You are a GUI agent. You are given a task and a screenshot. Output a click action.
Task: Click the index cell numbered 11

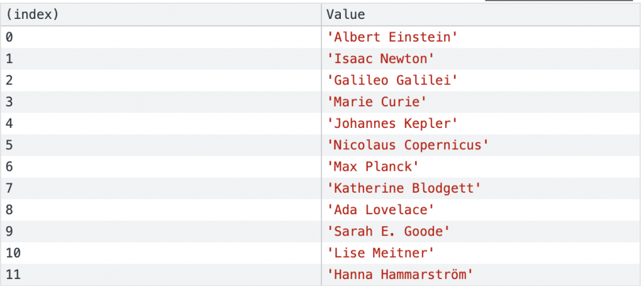point(13,274)
